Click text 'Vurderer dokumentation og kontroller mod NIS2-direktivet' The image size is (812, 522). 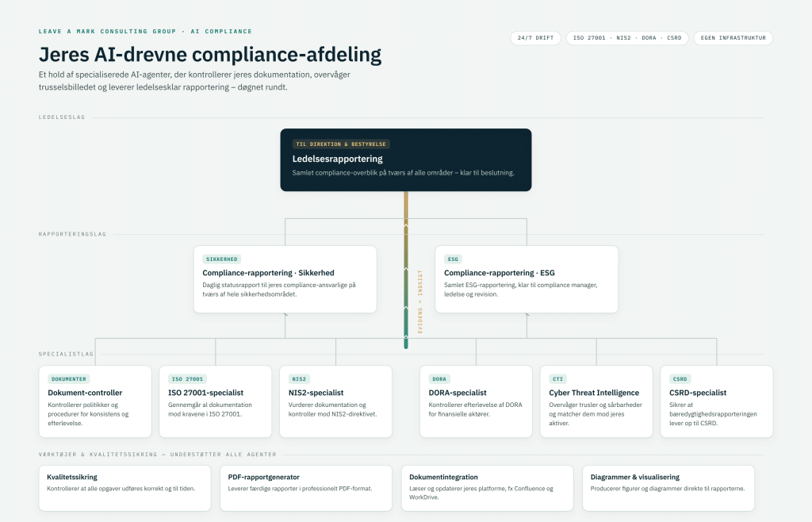coord(332,409)
